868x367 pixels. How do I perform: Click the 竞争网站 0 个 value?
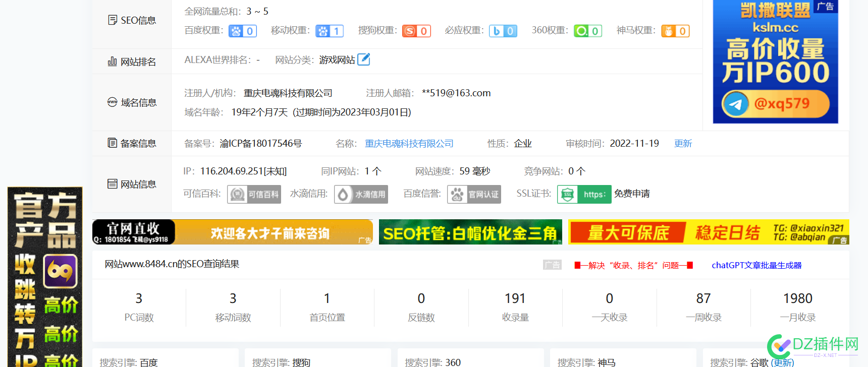tap(577, 171)
